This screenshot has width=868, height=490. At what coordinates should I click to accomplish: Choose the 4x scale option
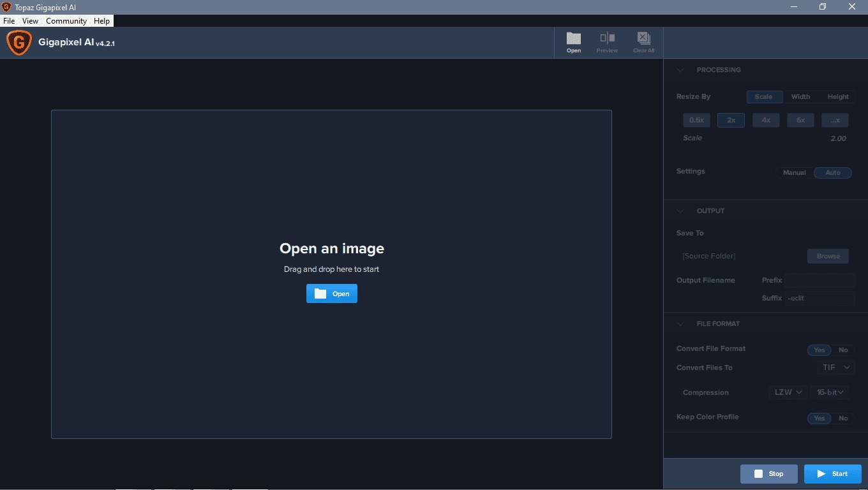click(x=766, y=120)
